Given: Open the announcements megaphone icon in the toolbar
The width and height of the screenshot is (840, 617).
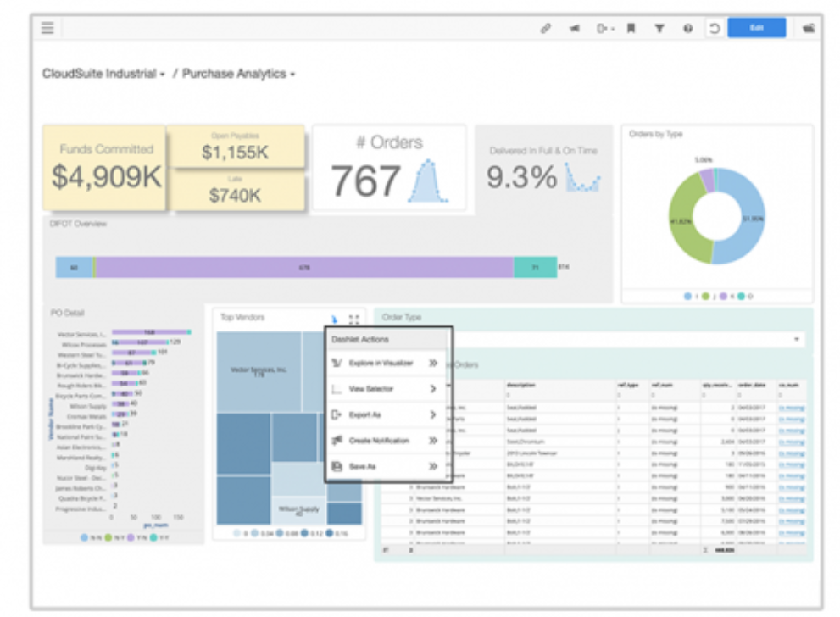Looking at the screenshot, I should tap(574, 27).
